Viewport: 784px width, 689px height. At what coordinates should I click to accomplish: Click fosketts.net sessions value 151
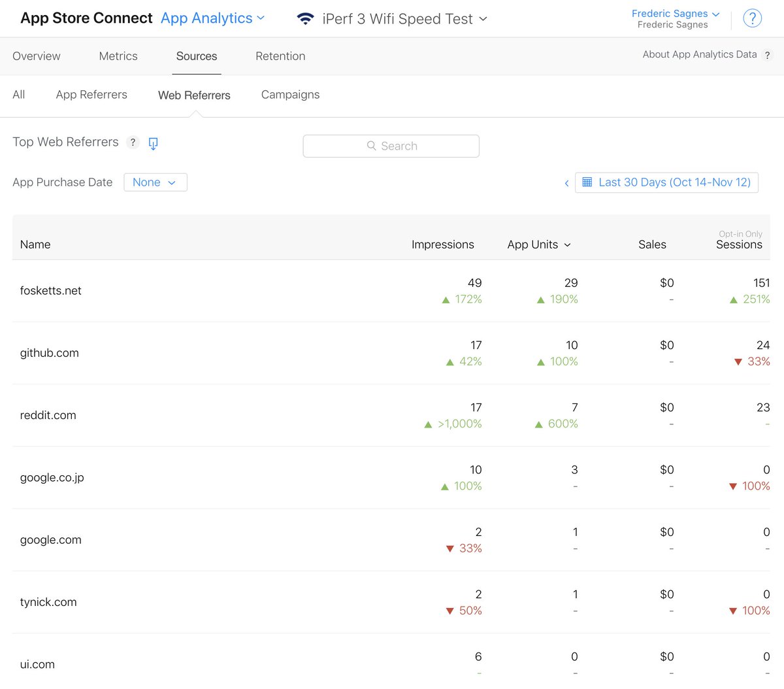point(762,283)
